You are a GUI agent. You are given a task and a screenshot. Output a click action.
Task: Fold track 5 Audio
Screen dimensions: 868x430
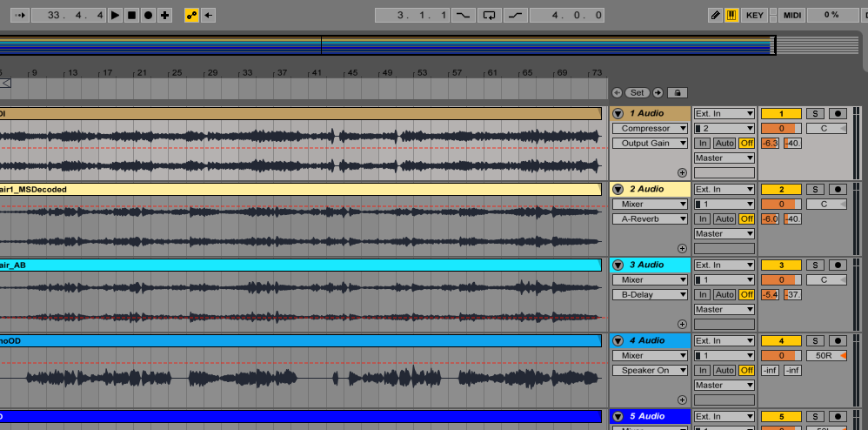point(618,417)
